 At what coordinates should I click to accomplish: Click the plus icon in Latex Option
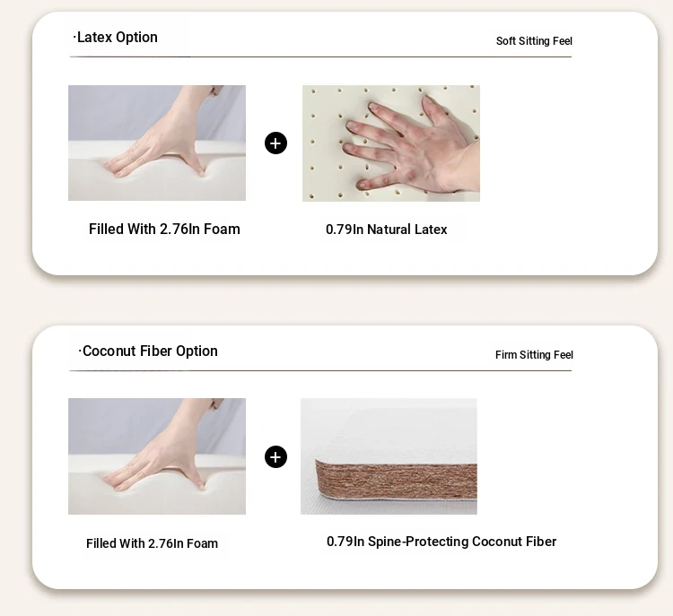pos(275,143)
